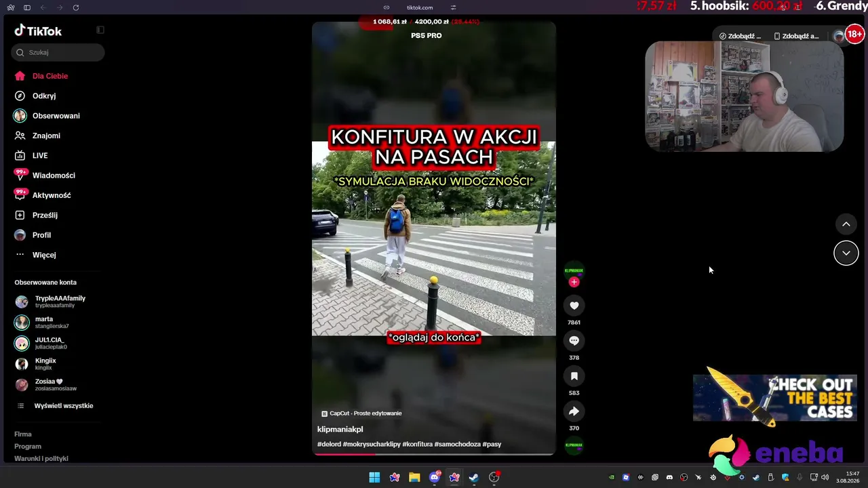This screenshot has height=488, width=868.
Task: Collapse the TikTok sidebar
Action: 100,30
